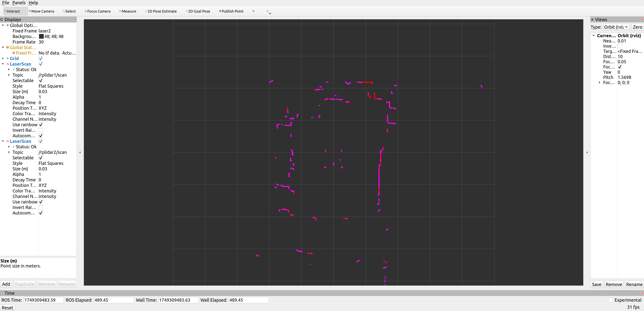Click the rplidar1 LaserScan display icon
This screenshot has height=311, width=644.
8,64
